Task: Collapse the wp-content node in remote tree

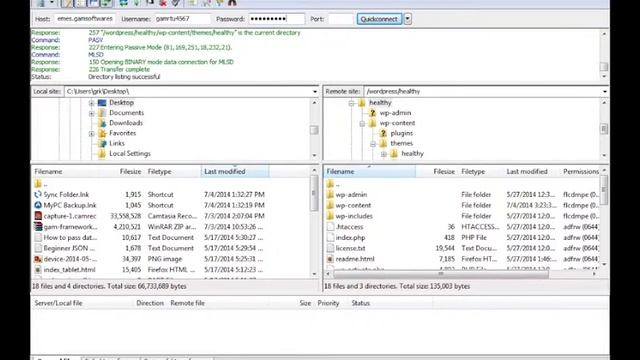Action: click(362, 124)
